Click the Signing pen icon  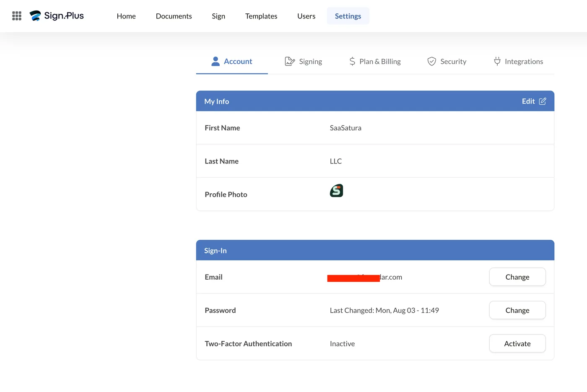coord(290,61)
